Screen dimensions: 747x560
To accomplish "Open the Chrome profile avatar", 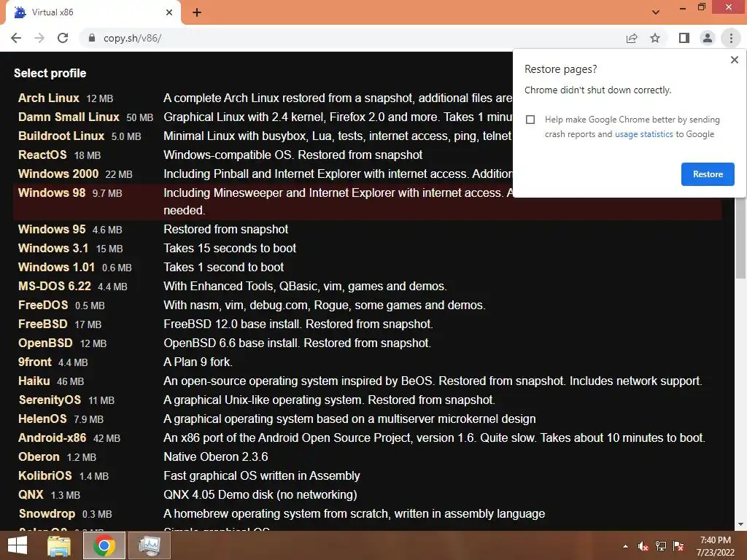I will coord(708,38).
